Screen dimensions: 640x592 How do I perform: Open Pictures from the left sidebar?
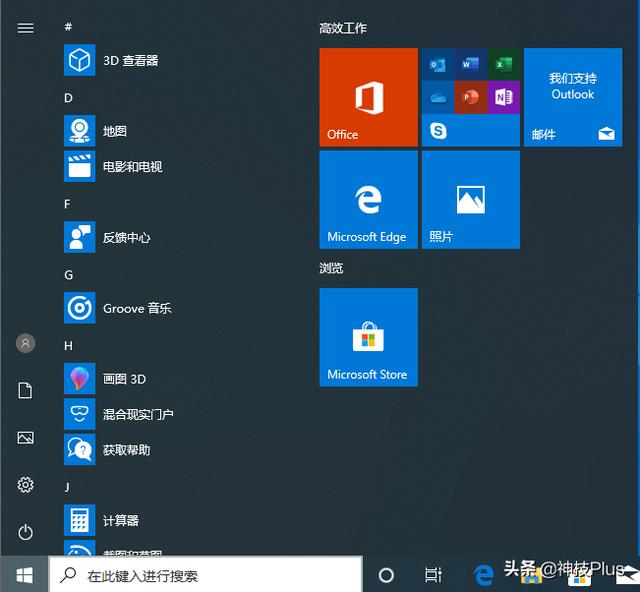25,438
